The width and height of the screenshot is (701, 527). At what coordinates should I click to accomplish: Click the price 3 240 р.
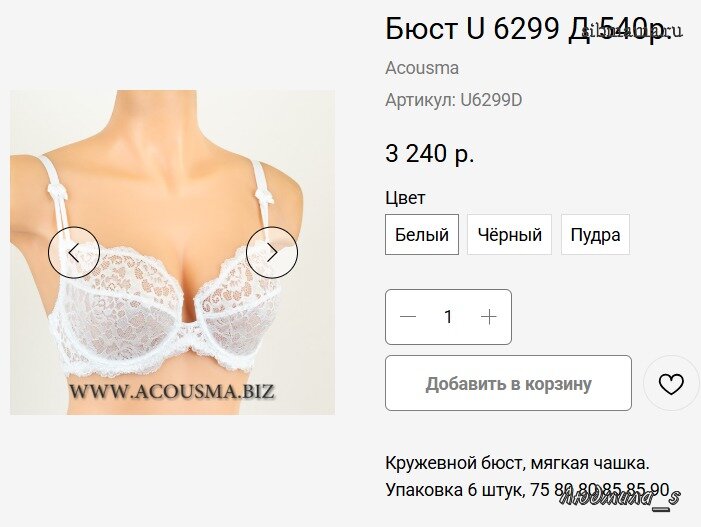(430, 153)
